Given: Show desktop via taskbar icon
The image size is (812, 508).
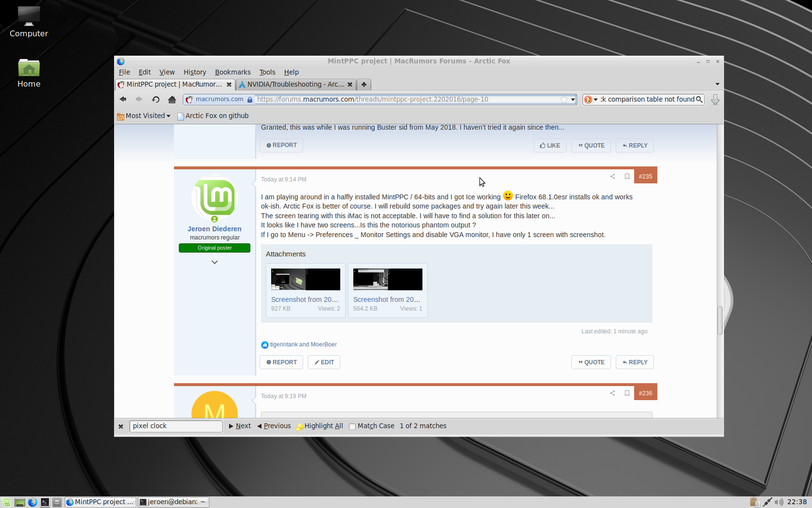Looking at the screenshot, I should 19,502.
